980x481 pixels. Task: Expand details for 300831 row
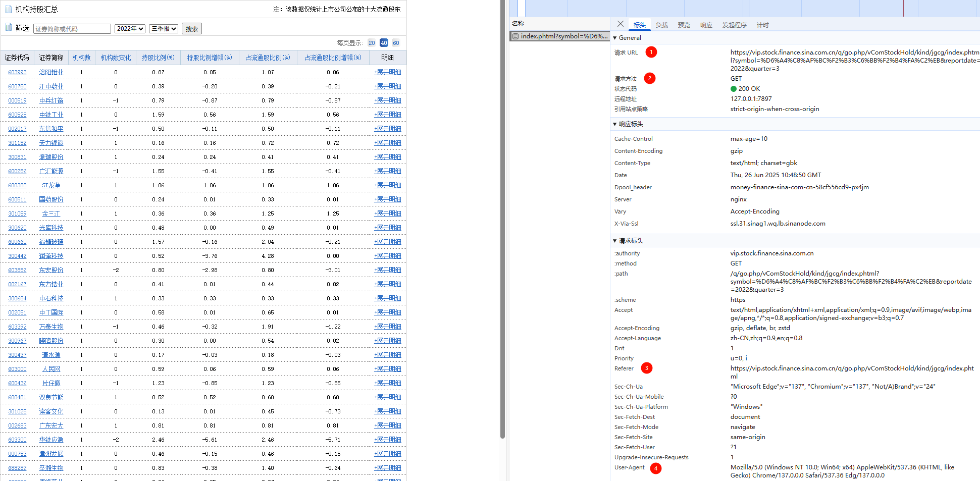pos(388,157)
